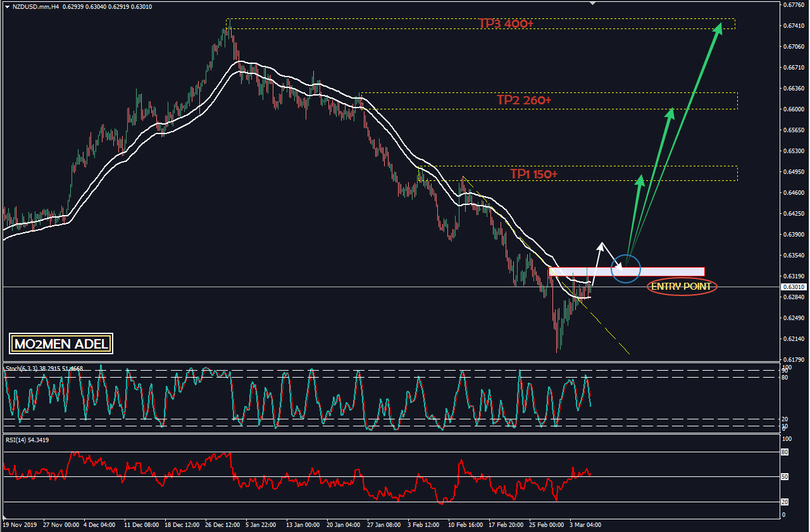The height and width of the screenshot is (532, 810).
Task: Click price level 0.67060 on price axis
Action: coord(794,47)
